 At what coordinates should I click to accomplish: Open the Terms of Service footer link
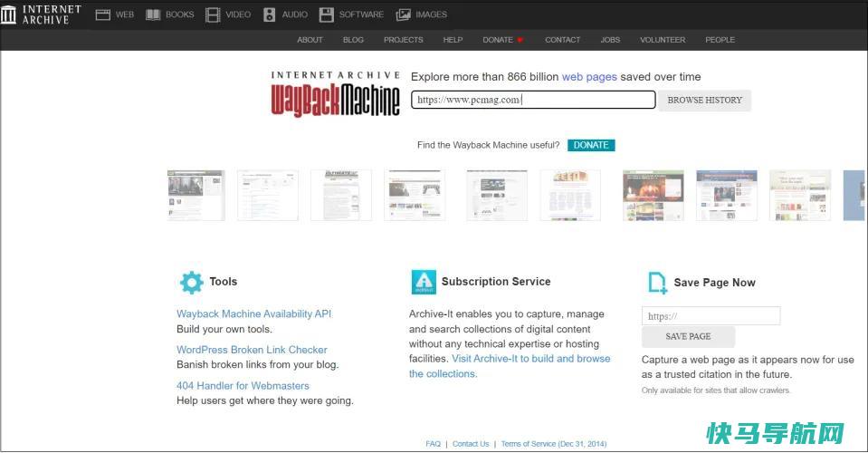coord(554,444)
